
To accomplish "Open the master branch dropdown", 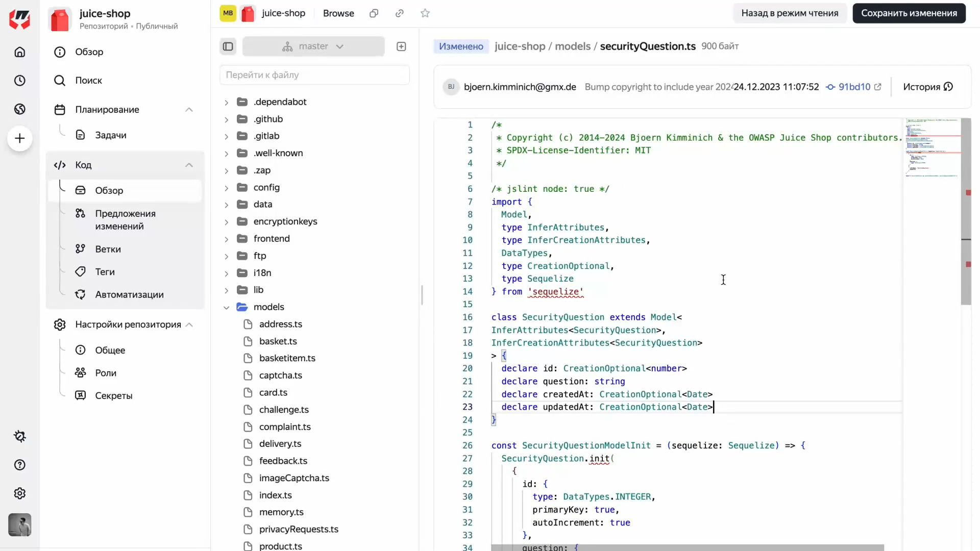I will click(x=313, y=46).
